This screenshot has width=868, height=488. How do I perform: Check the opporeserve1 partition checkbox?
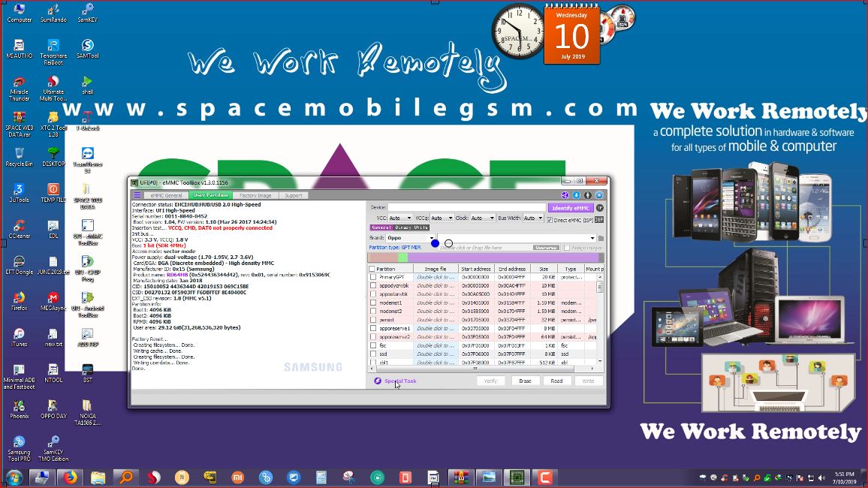pos(373,329)
